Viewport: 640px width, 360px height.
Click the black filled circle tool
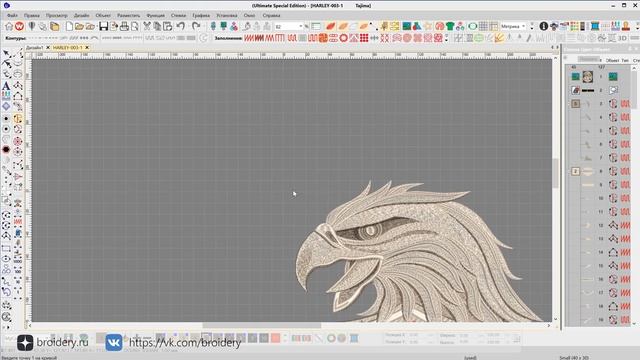coord(6,150)
